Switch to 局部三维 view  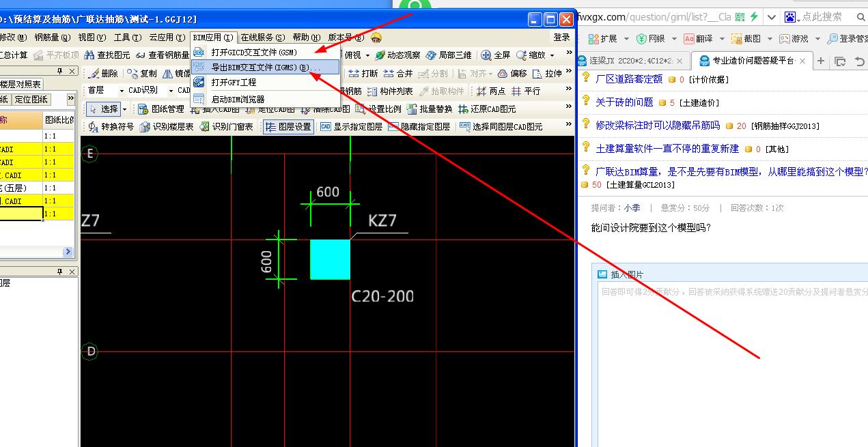(x=448, y=55)
